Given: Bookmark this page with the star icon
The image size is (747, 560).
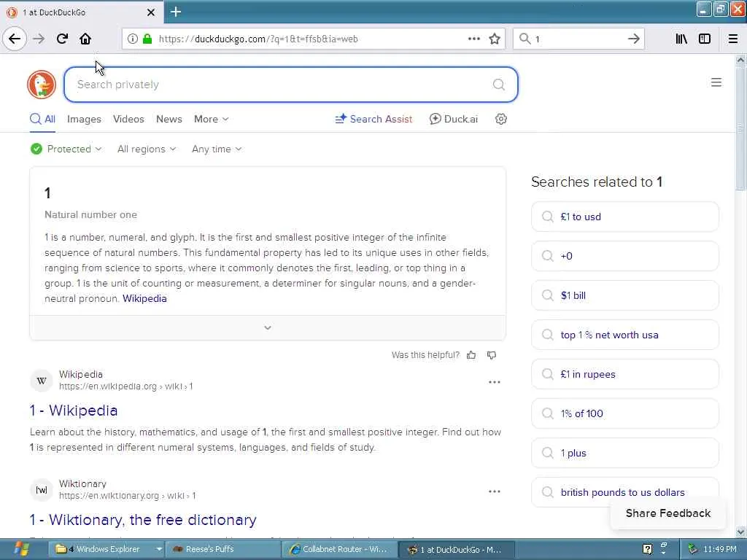Looking at the screenshot, I should tap(495, 39).
